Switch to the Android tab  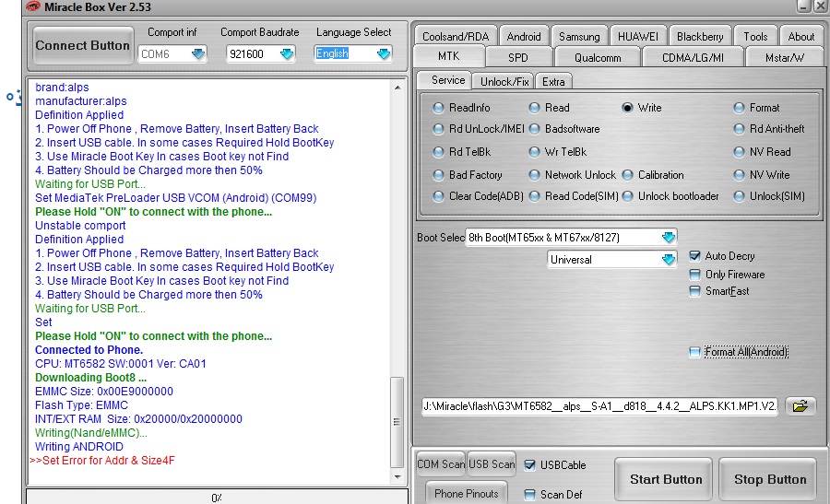click(x=524, y=36)
